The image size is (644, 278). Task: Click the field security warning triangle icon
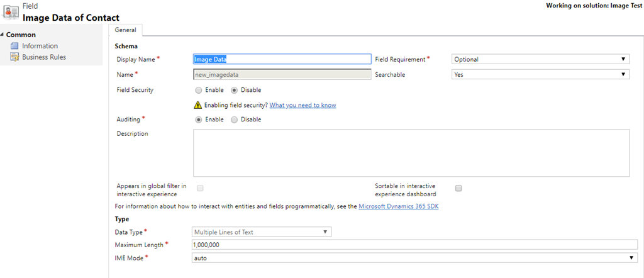(198, 105)
